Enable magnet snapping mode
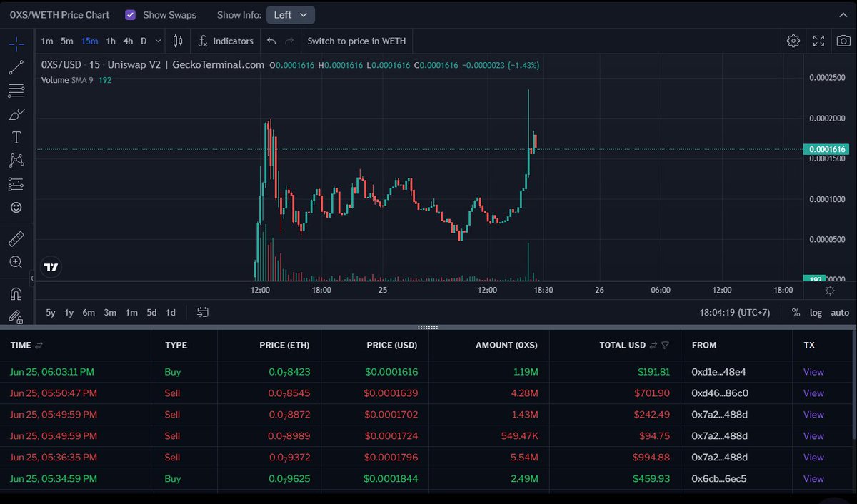The image size is (857, 504). click(16, 293)
